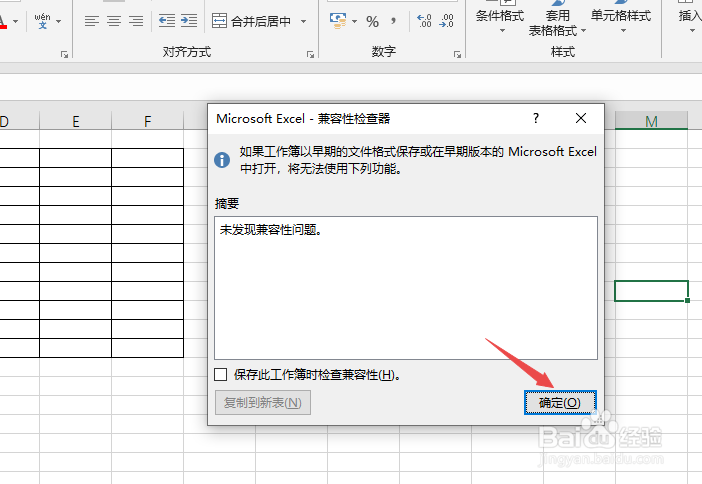This screenshot has width=702, height=484.
Task: Click the 确定(O) button
Action: tap(560, 403)
